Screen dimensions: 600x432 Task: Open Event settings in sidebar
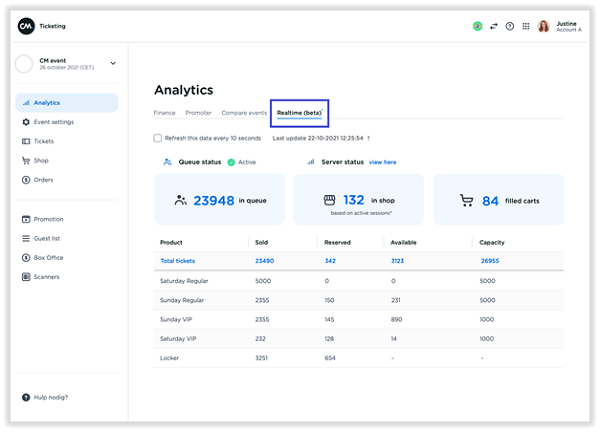[53, 122]
